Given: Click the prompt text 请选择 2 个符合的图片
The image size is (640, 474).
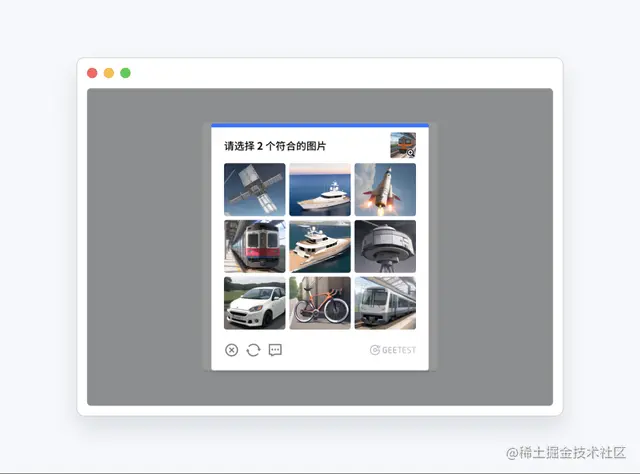Looking at the screenshot, I should point(275,146).
